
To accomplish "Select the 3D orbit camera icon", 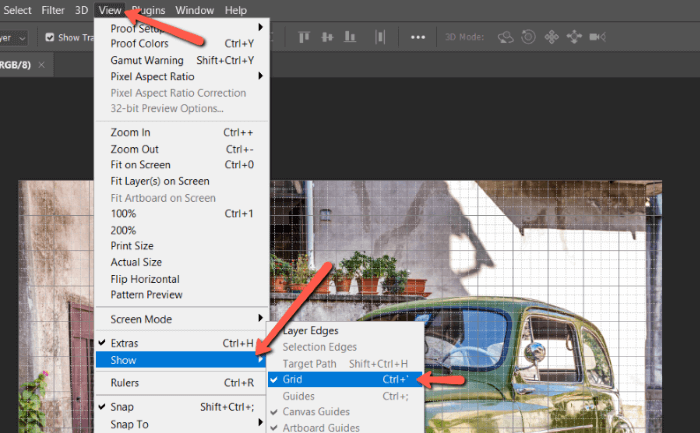I will (506, 37).
